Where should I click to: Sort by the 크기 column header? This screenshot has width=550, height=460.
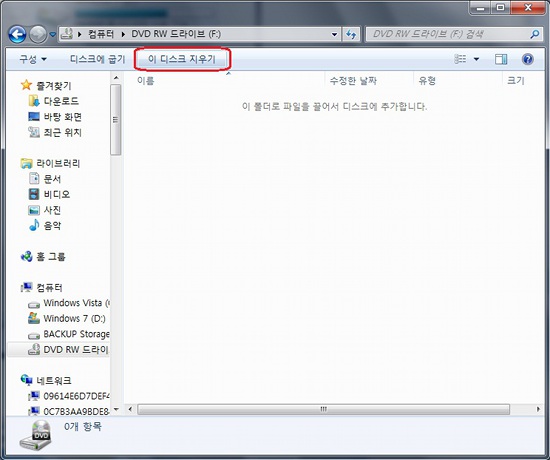tap(515, 81)
